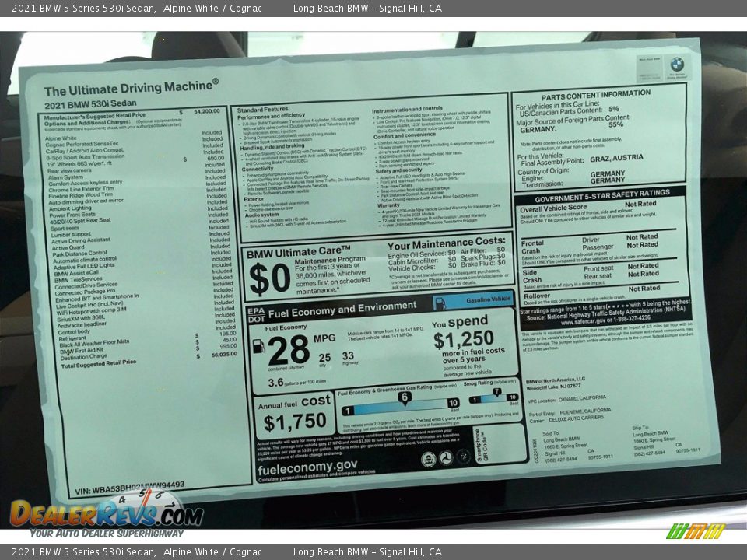Click 'Fuel Economy and Environment' banner
Image resolution: width=747 pixels, height=560 pixels.
coord(342,310)
